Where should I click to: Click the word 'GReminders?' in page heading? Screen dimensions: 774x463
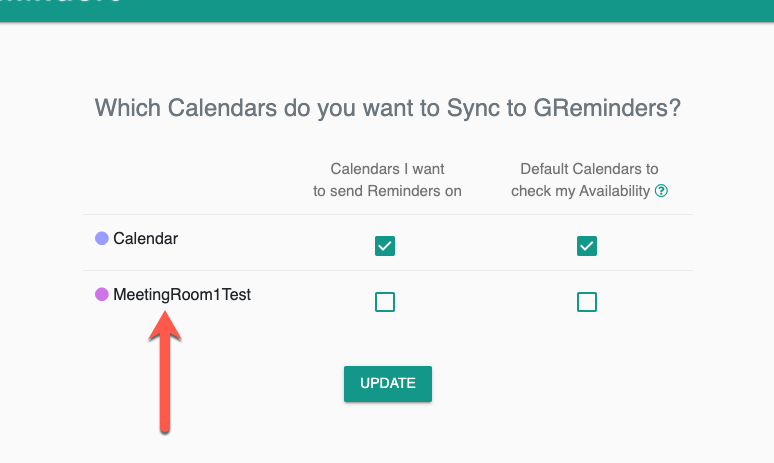[607, 108]
